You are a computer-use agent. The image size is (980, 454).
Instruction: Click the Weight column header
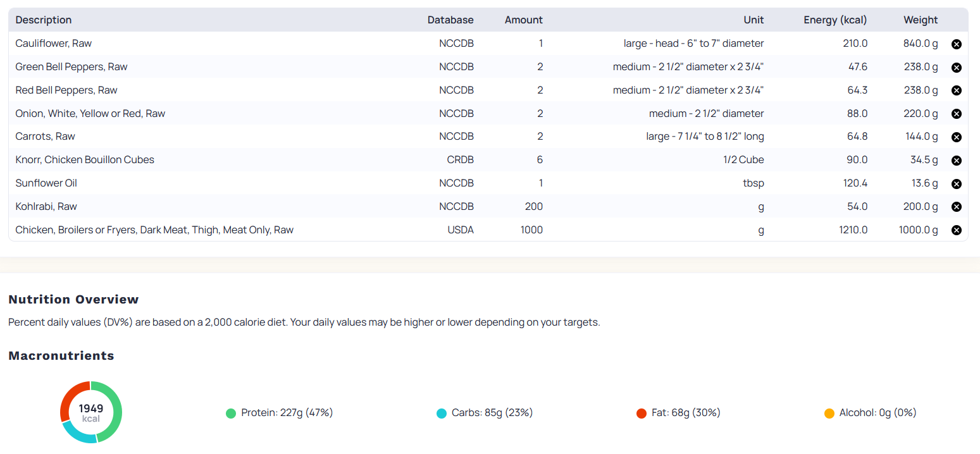pyautogui.click(x=921, y=20)
